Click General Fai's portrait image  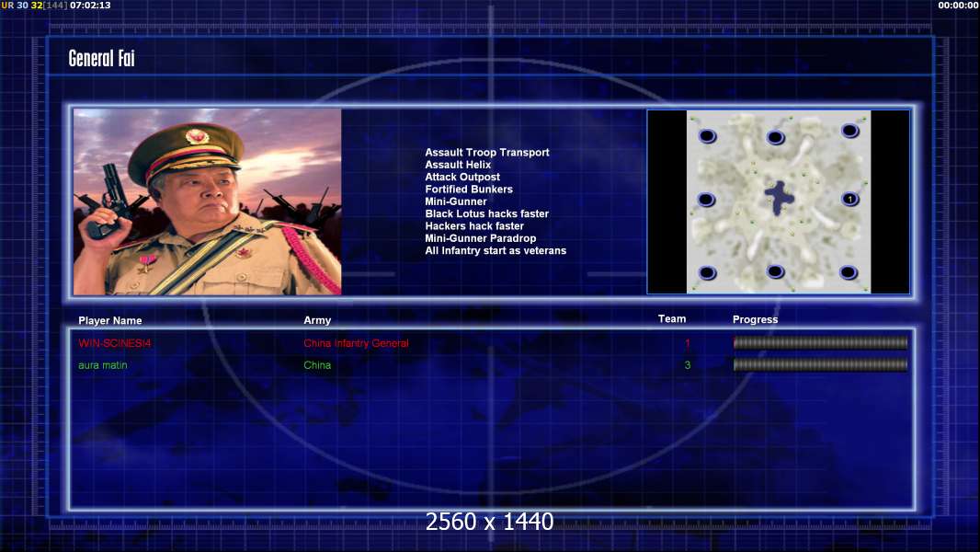(x=208, y=201)
